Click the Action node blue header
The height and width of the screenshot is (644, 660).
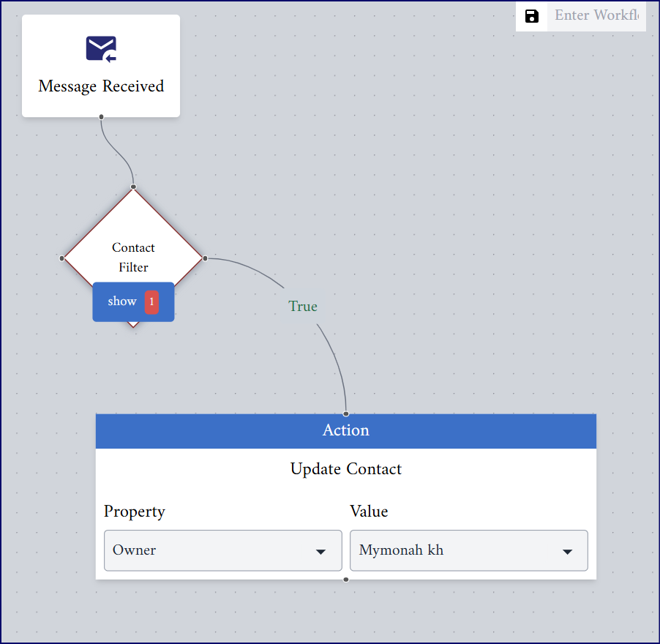(x=346, y=430)
